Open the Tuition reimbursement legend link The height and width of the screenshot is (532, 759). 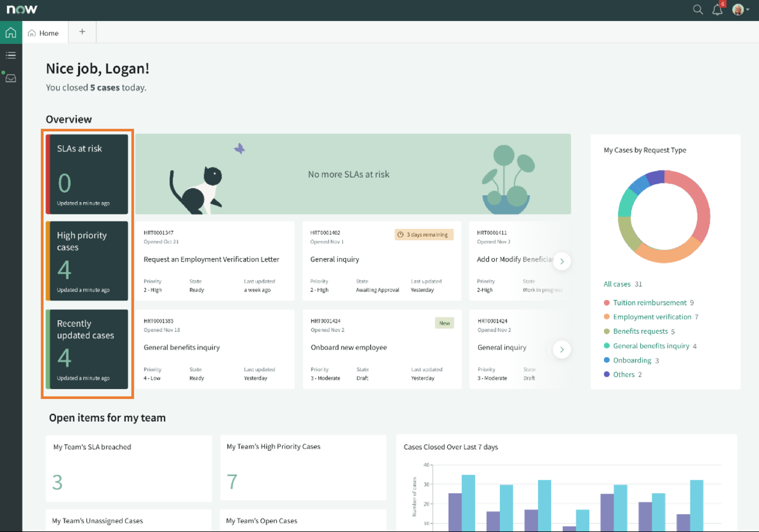649,302
